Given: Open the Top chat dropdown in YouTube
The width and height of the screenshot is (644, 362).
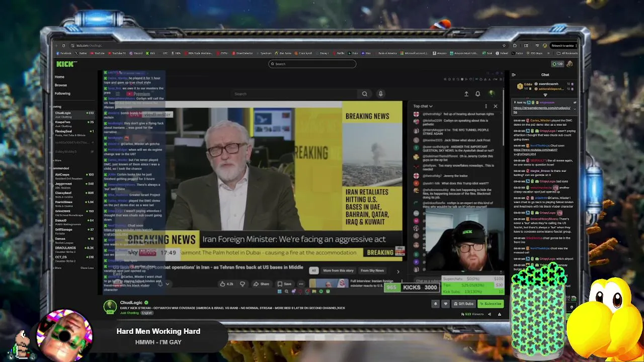Looking at the screenshot, I should click(x=423, y=106).
